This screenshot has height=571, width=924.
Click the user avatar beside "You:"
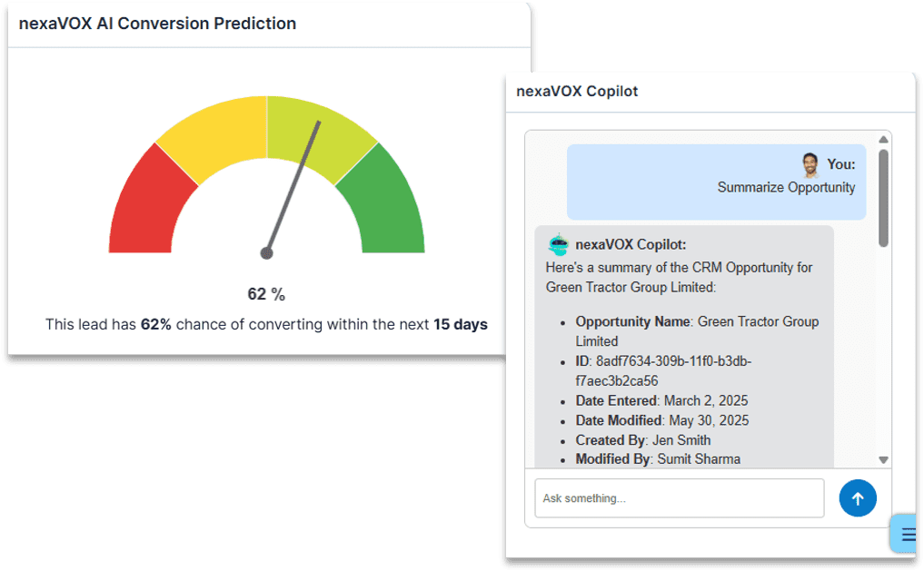click(810, 165)
